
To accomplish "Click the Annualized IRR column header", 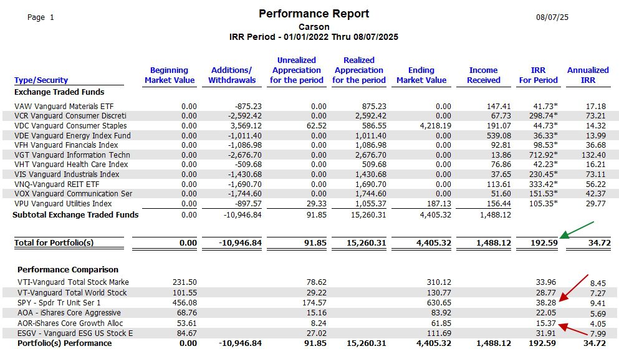I will 588,75.
